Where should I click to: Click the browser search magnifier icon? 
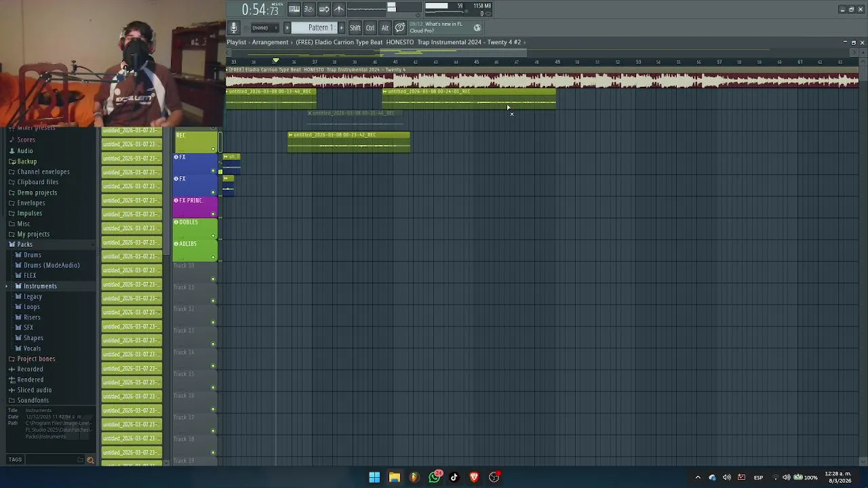[90, 460]
